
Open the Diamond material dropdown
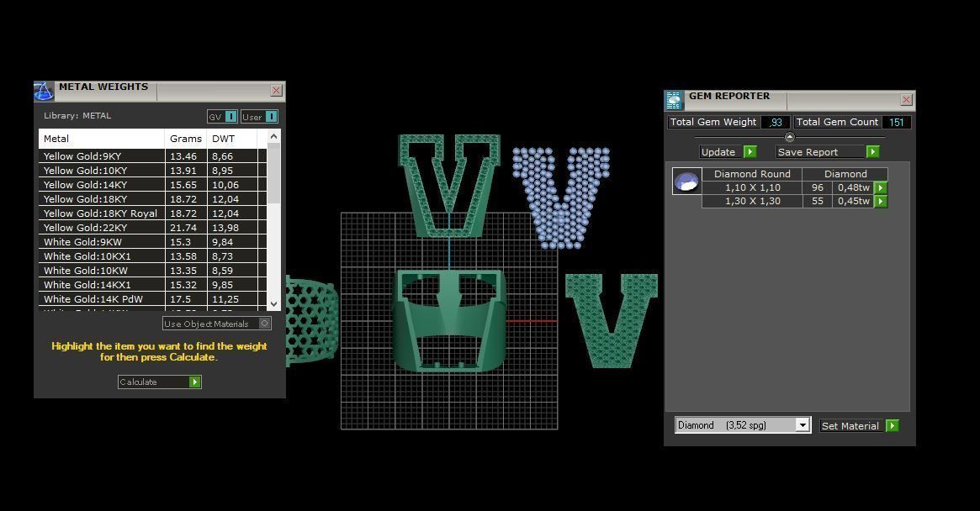[x=803, y=424]
